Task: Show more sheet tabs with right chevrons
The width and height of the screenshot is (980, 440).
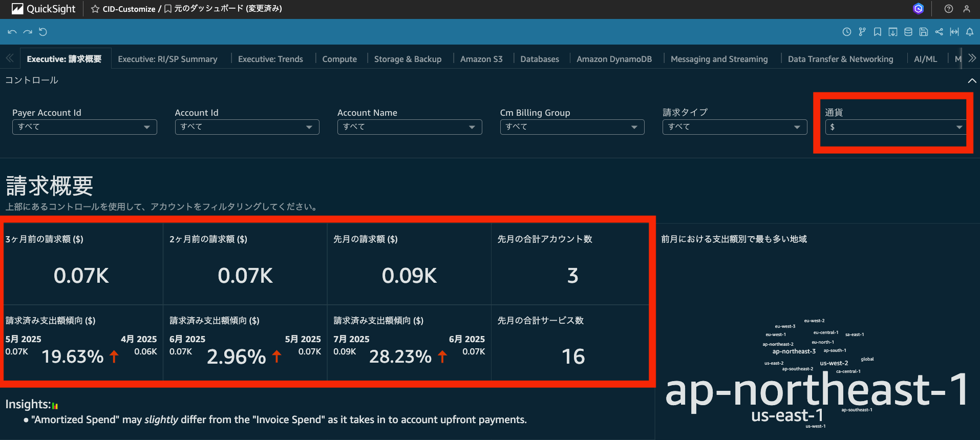Action: [972, 58]
